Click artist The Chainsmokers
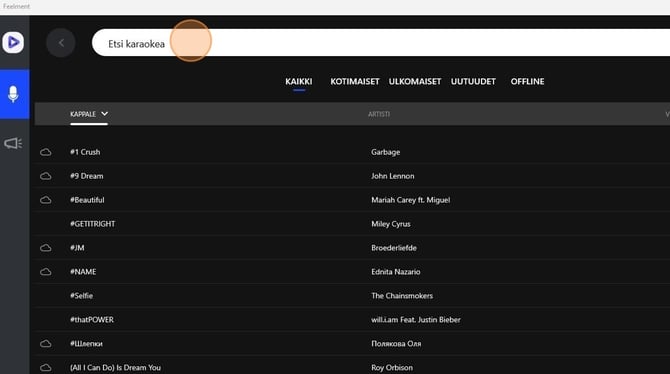This screenshot has width=670, height=374. (402, 296)
